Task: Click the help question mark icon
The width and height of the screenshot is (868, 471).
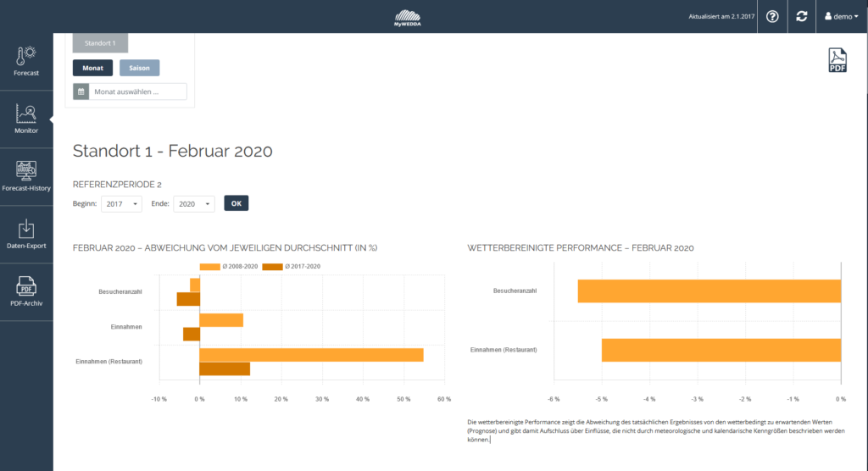Action: pyautogui.click(x=772, y=16)
